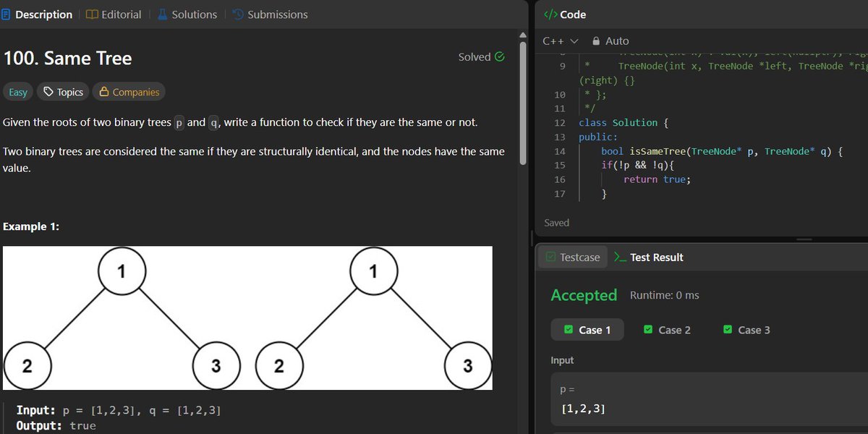The height and width of the screenshot is (434, 868).
Task: Click the scrollbar up arrow
Action: [x=523, y=34]
